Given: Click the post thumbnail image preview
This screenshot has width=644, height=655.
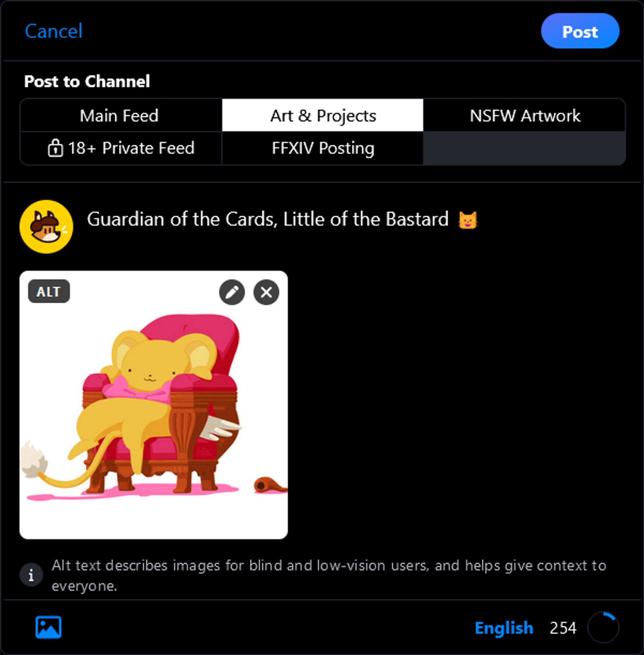Looking at the screenshot, I should click(154, 396).
